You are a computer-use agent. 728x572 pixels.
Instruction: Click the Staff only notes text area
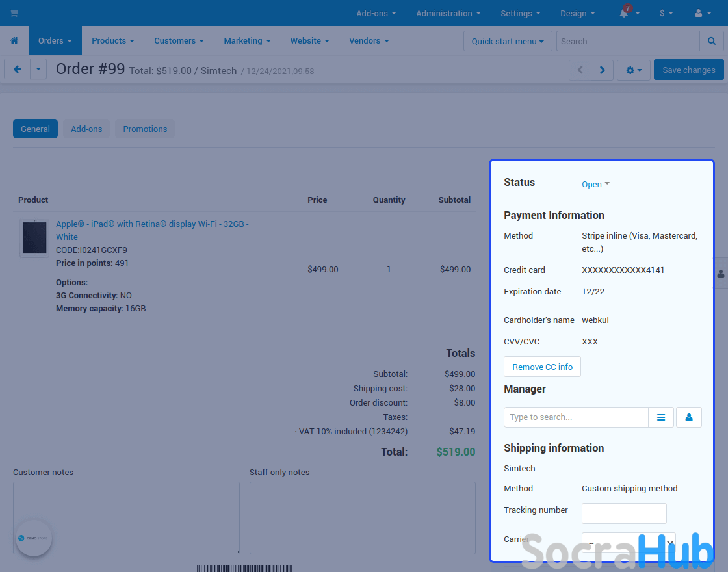(363, 517)
